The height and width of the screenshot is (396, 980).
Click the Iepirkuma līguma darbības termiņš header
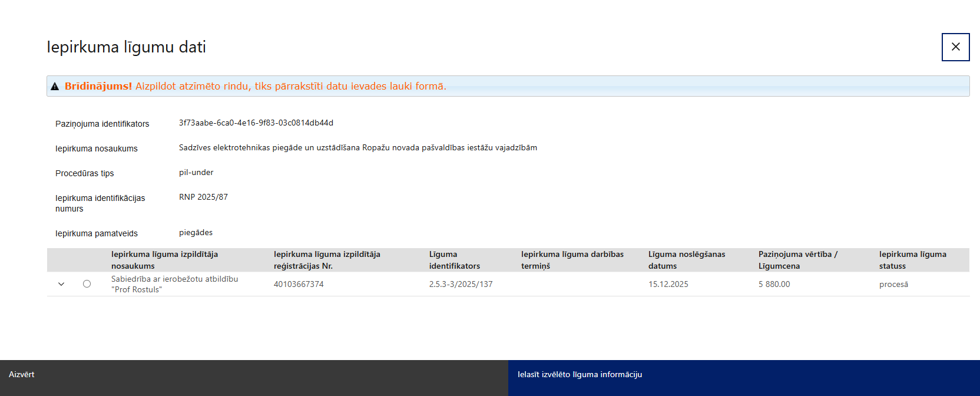click(572, 260)
